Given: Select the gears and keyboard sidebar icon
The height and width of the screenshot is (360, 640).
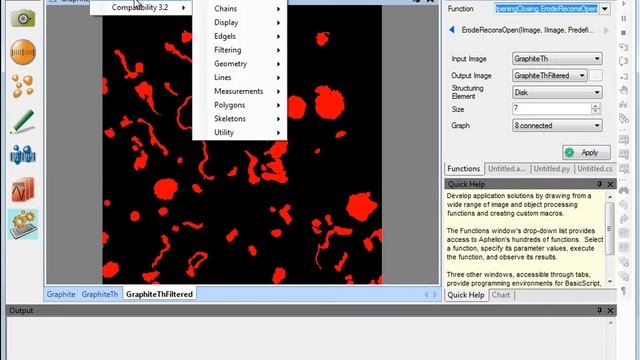Looking at the screenshot, I should (23, 224).
